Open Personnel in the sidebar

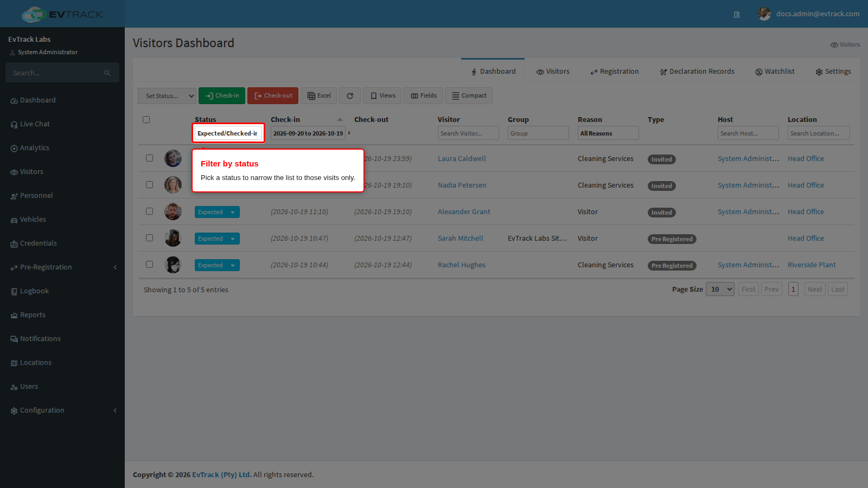click(x=36, y=196)
